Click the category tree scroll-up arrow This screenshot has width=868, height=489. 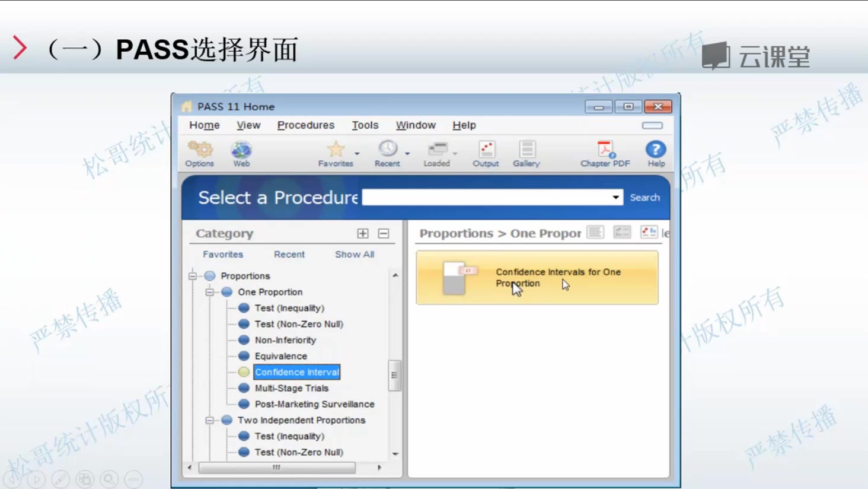click(x=395, y=275)
